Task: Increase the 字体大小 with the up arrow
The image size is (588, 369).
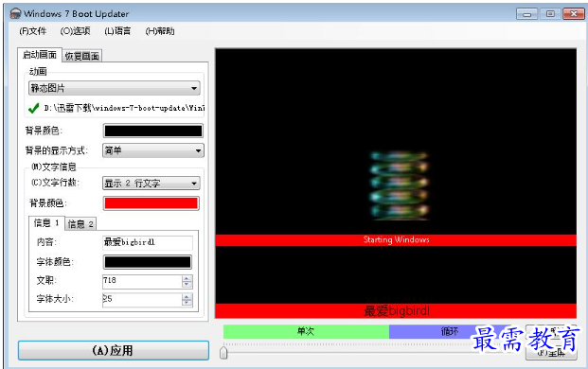Action: [187, 297]
